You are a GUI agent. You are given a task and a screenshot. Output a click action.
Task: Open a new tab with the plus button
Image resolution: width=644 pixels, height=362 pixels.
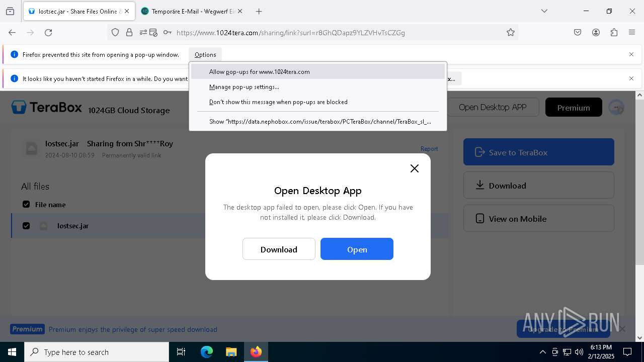pyautogui.click(x=259, y=11)
